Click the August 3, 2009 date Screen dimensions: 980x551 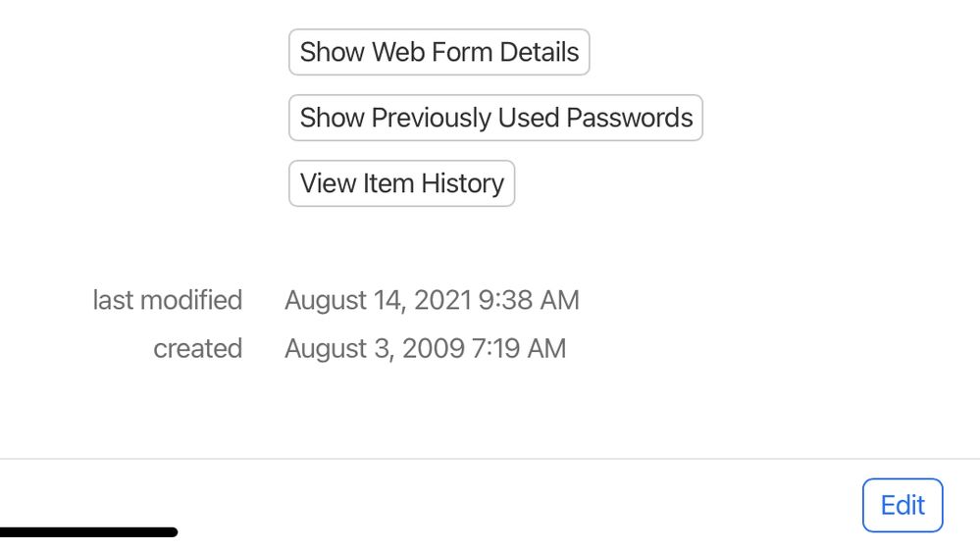(x=374, y=349)
